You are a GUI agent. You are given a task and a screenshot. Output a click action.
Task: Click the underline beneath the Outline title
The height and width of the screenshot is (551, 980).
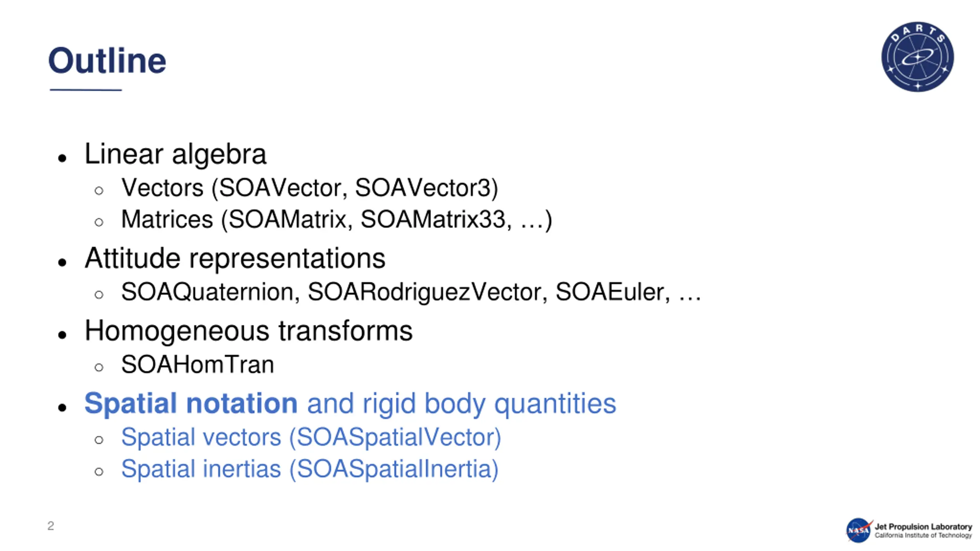[86, 90]
